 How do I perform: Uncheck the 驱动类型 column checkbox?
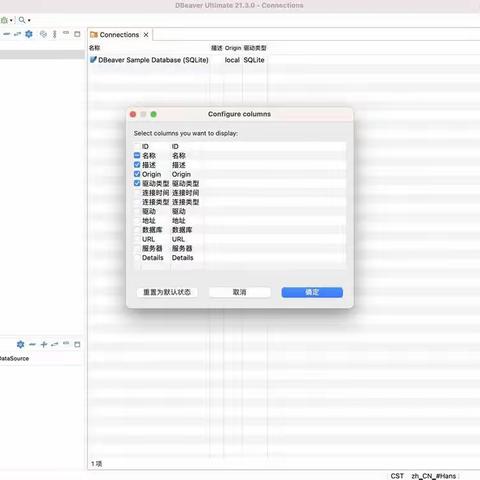tap(137, 183)
